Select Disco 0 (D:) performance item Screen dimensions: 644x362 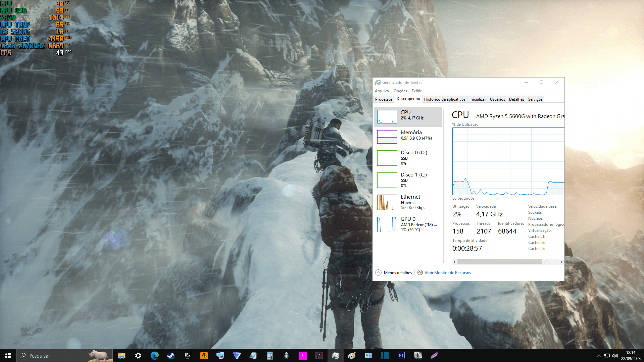pyautogui.click(x=408, y=158)
